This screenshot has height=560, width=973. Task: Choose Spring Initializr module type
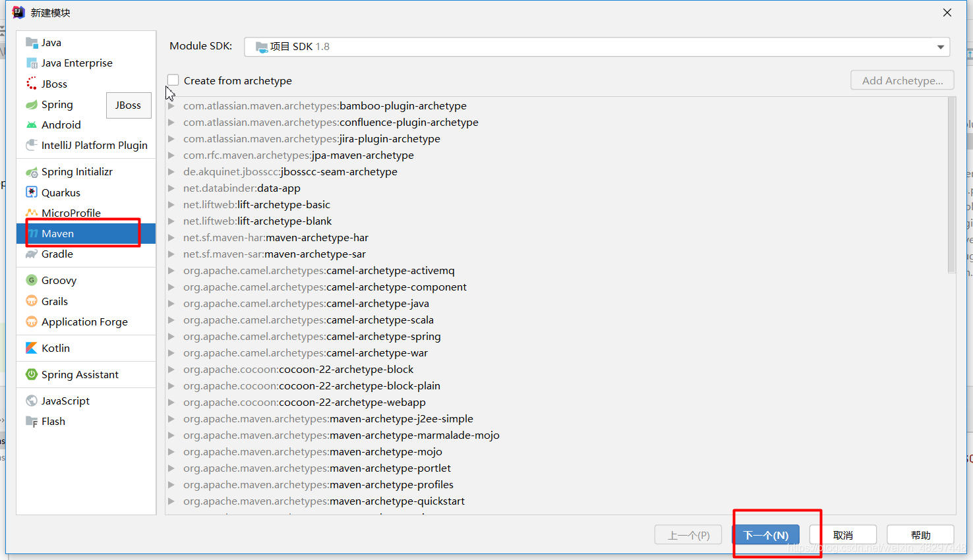(86, 172)
